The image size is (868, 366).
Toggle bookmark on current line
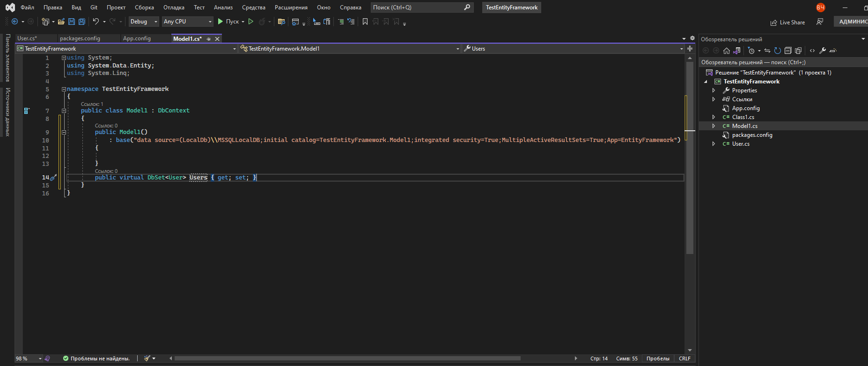[365, 22]
